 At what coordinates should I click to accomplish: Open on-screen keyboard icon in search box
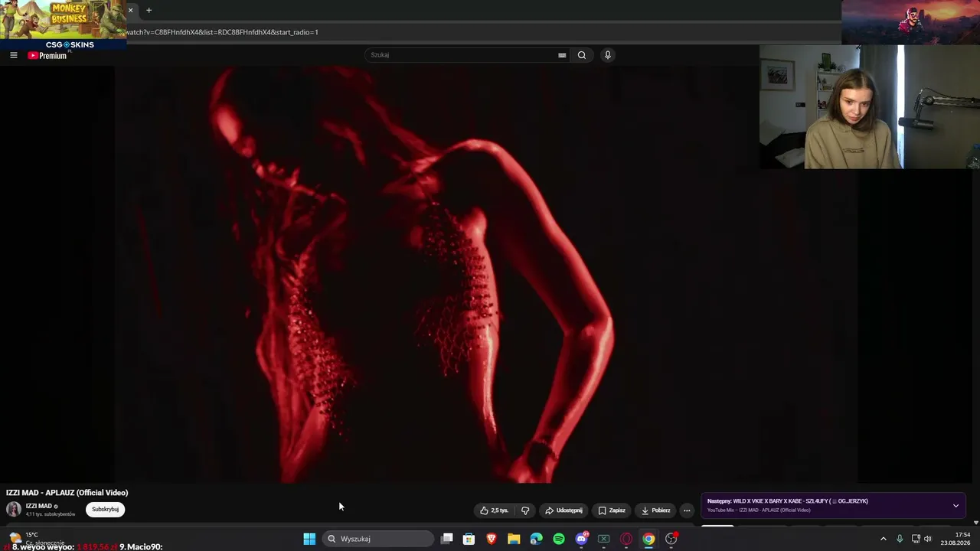[x=562, y=55]
